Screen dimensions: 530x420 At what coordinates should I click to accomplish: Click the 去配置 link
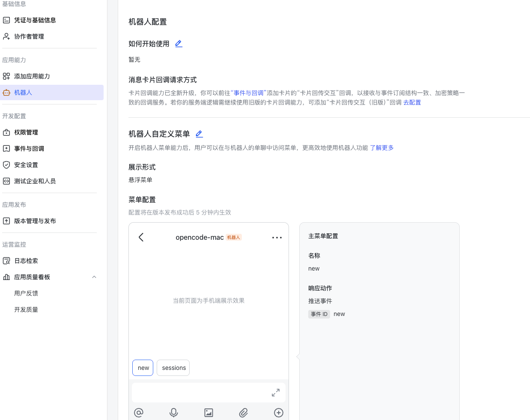pos(412,102)
